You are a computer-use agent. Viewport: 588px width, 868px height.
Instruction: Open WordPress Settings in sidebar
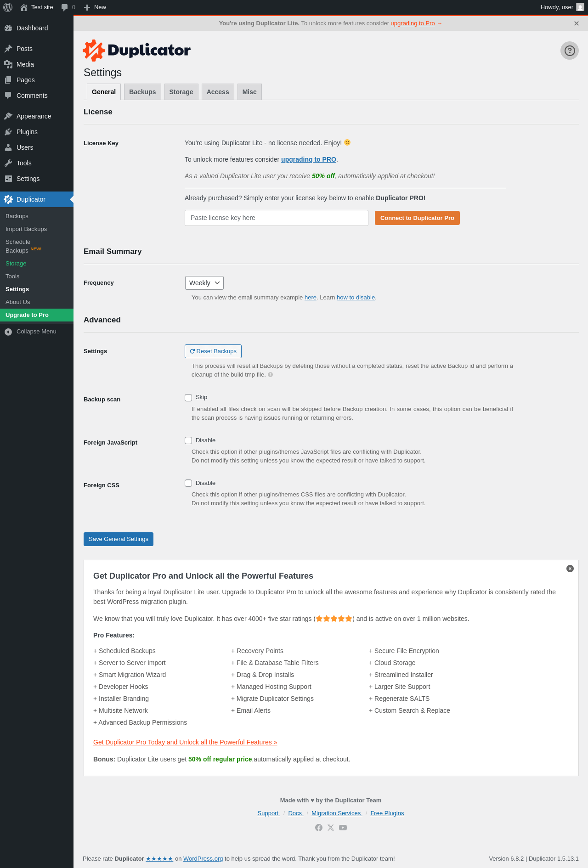[x=37, y=179]
